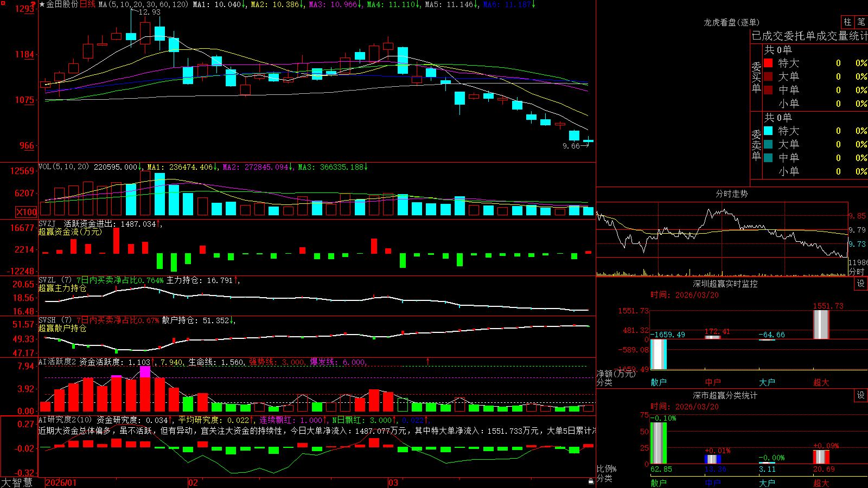
Task: Click the red 特大 buy-order color swatch
Action: 768,63
